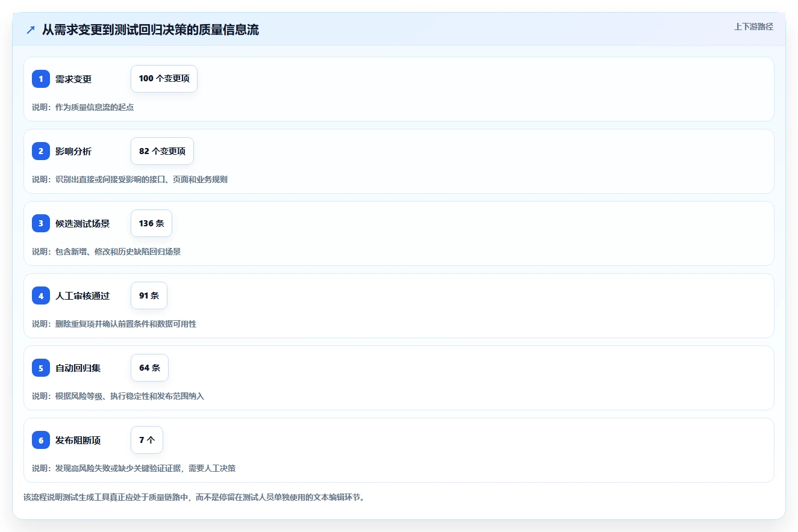Click the step 5 number badge

pos(41,368)
